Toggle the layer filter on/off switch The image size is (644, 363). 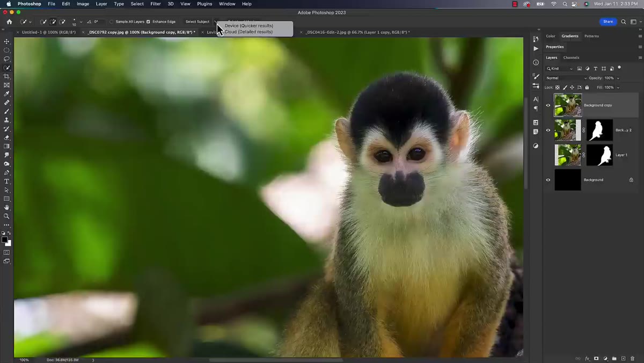[x=619, y=68]
